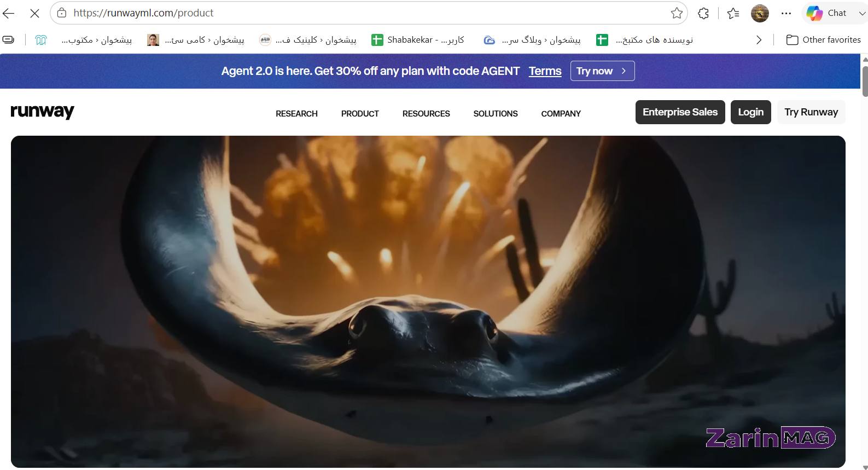Click the Try Runway button

pos(811,112)
